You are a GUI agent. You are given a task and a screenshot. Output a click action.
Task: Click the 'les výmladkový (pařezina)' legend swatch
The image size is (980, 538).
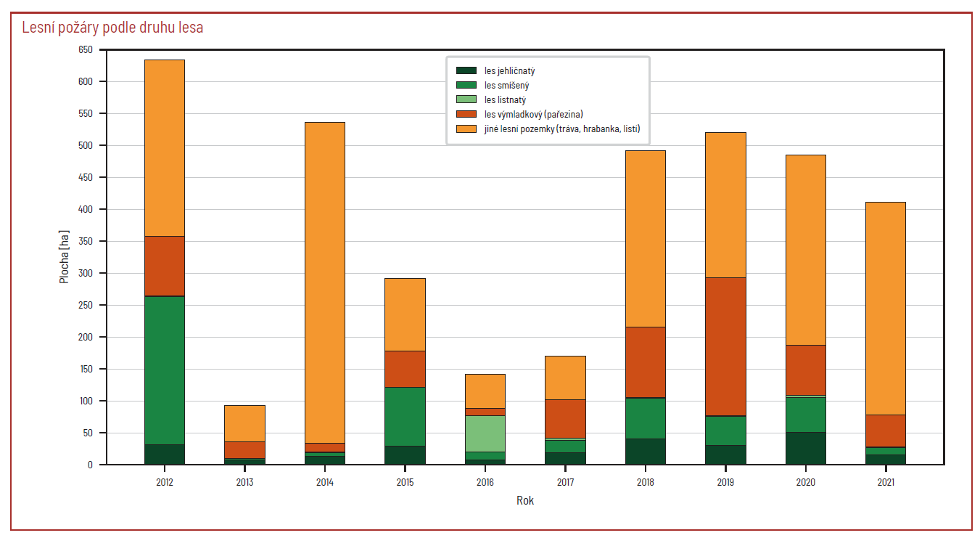(x=466, y=115)
